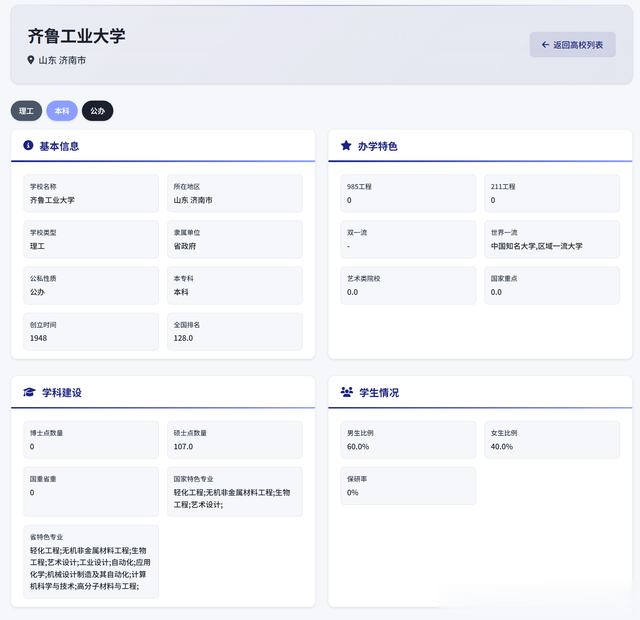
Task: Click the star icon beside 办学特色
Action: (x=346, y=145)
